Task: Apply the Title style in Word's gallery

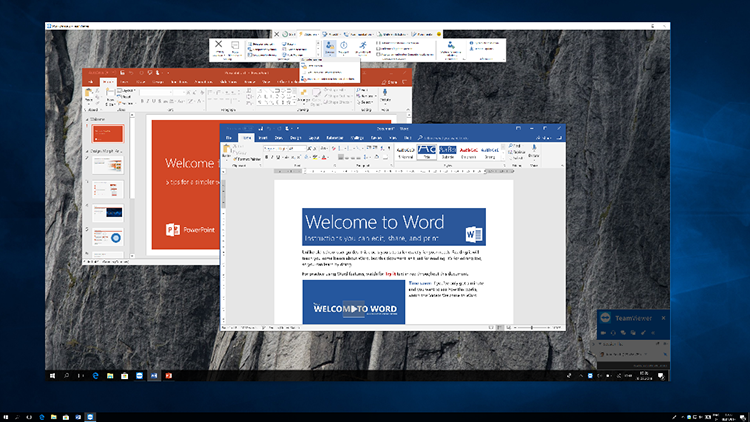Action: tap(426, 152)
